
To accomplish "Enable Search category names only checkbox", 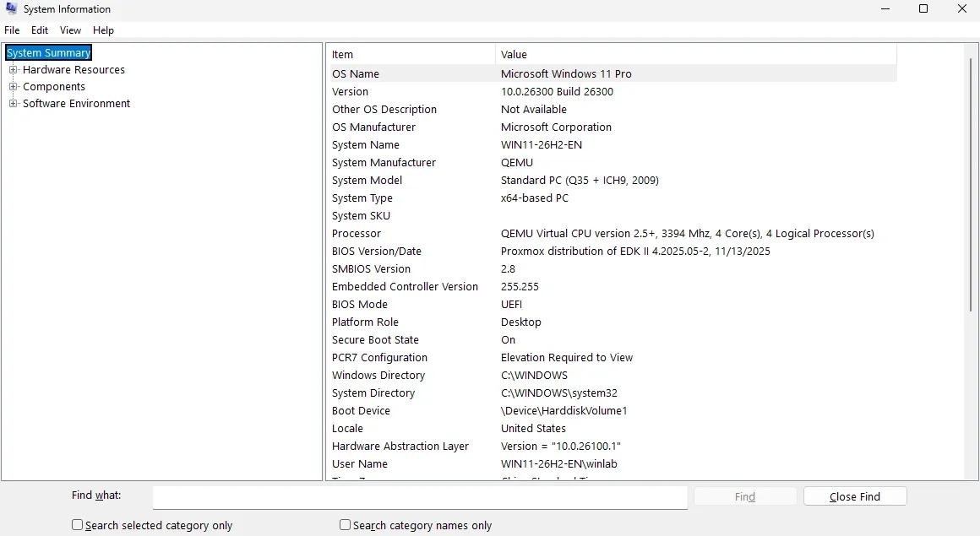I will [345, 525].
